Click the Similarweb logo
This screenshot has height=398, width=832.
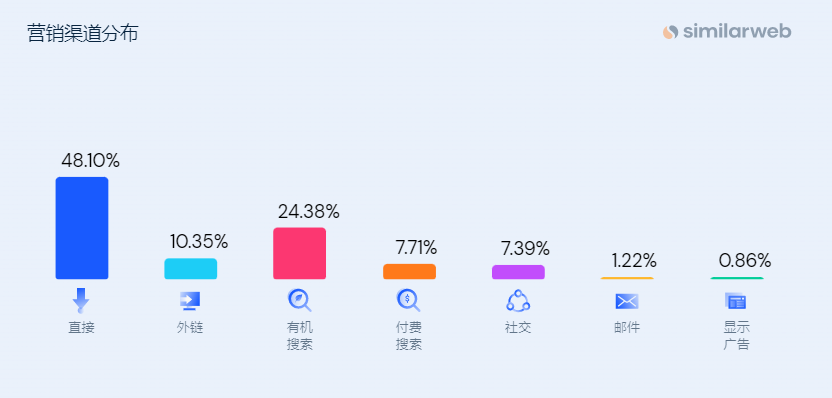coord(727,32)
